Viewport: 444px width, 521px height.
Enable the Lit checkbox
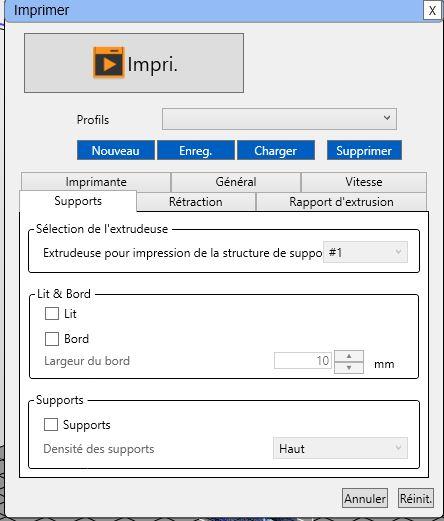52,313
